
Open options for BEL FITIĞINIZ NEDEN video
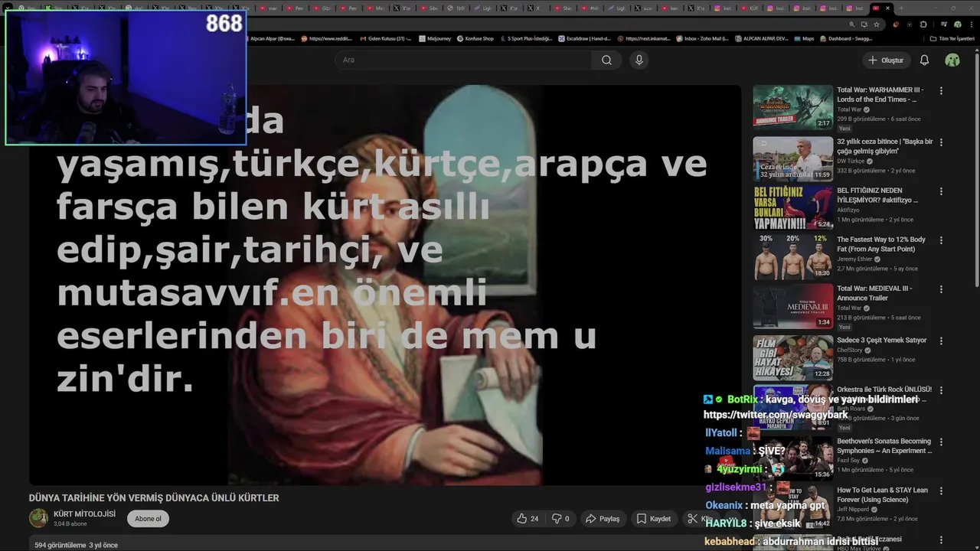coord(941,191)
